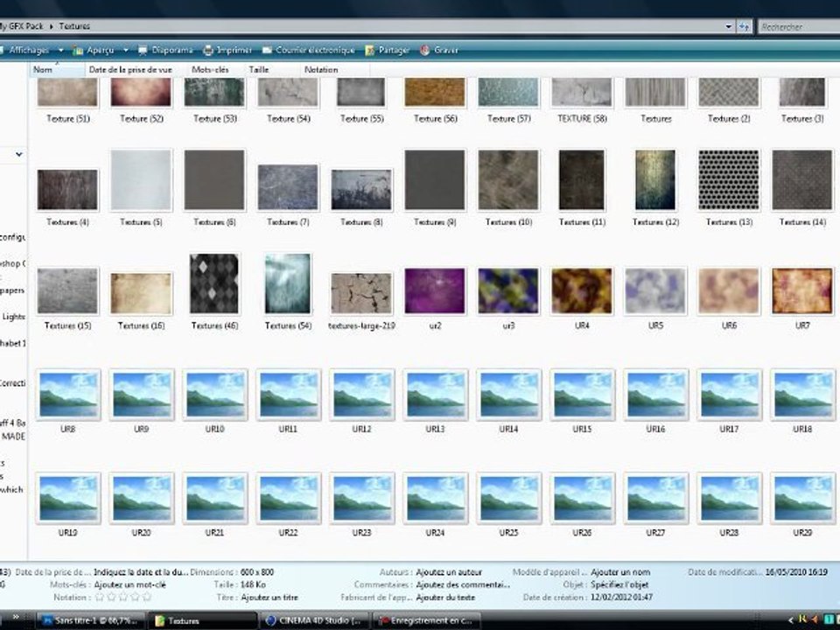This screenshot has width=840, height=630.
Task: Select the UR15 image icon
Action: point(582,395)
